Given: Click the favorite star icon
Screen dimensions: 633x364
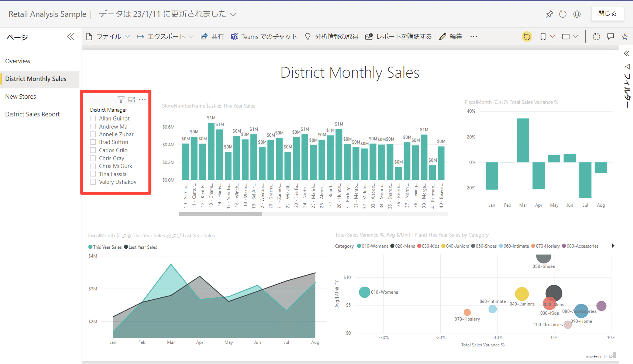Looking at the screenshot, I should pyautogui.click(x=625, y=37).
